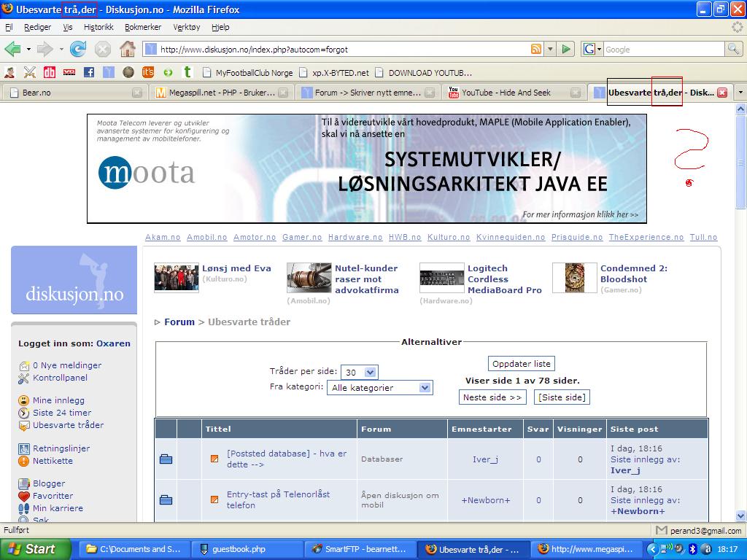Click the page vertical scrollbar thumb
The height and width of the screenshot is (560, 747).
[x=740, y=162]
